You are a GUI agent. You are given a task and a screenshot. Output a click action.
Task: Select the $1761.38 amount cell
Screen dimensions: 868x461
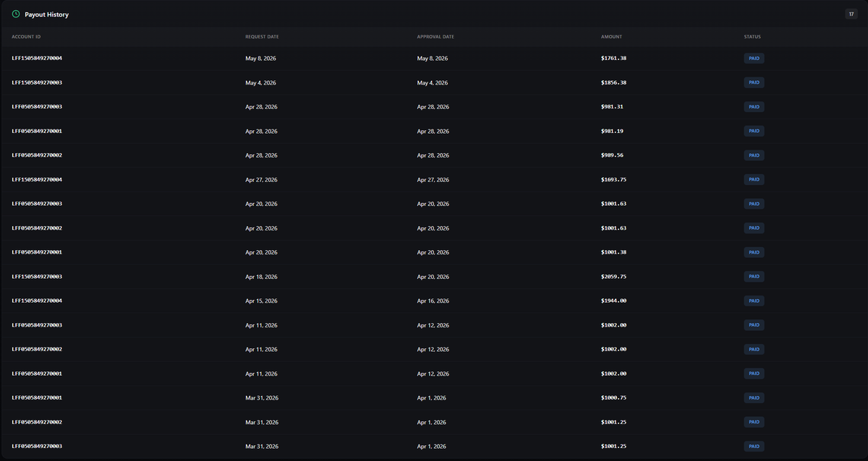(613, 59)
